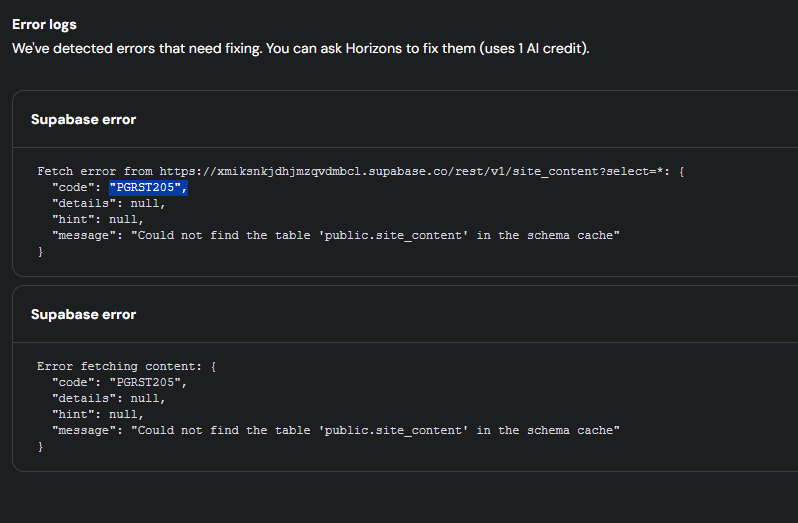Click the details null line in second error

108,398
